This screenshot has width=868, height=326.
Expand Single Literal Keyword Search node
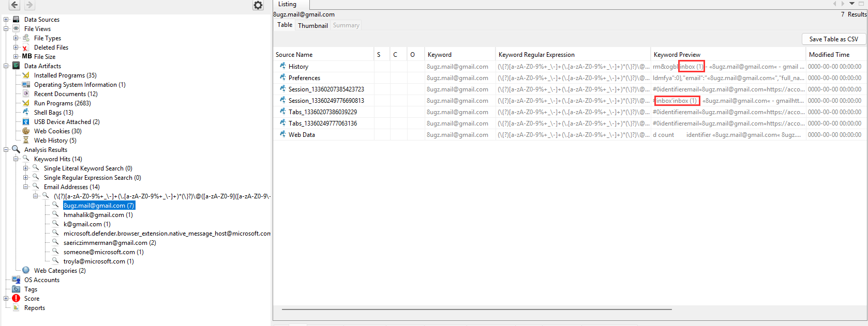pos(26,168)
